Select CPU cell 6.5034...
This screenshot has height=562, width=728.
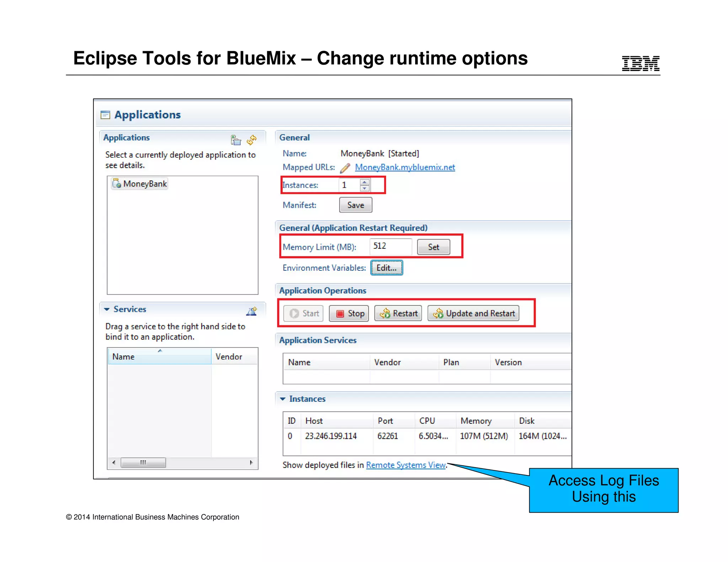coord(433,436)
